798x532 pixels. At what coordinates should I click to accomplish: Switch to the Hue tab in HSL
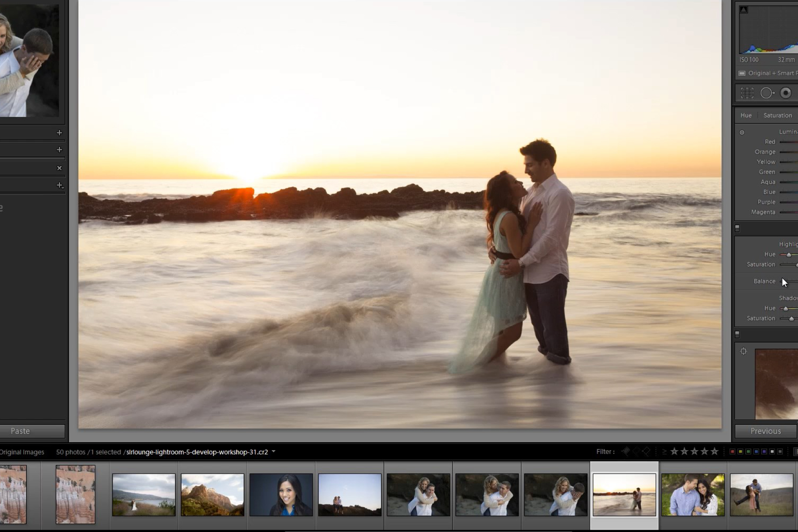pos(746,115)
